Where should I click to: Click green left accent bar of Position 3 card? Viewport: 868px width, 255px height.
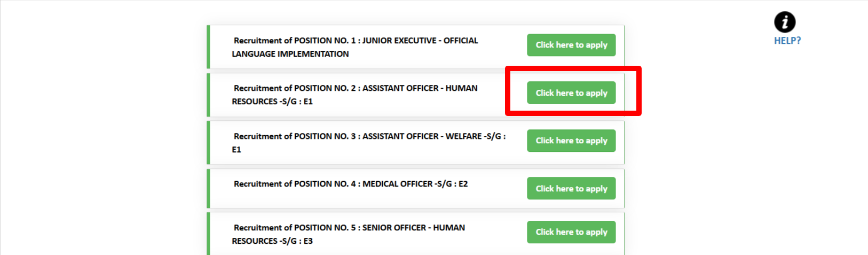(x=209, y=143)
